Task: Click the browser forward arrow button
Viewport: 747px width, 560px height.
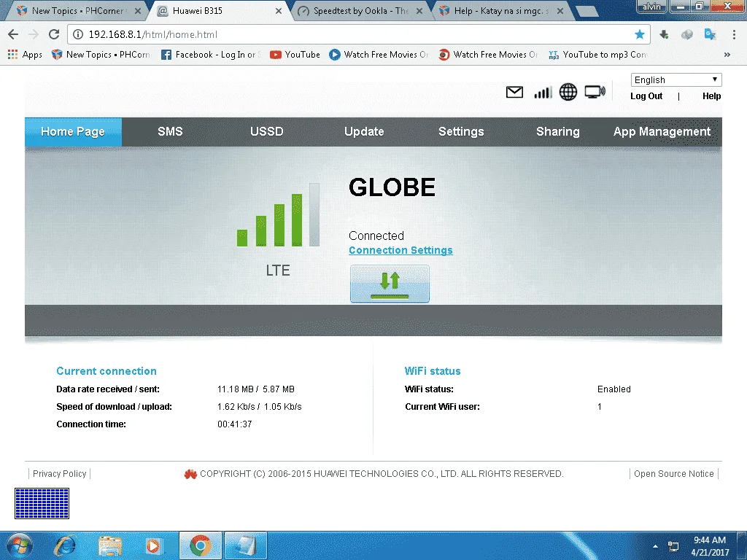Action: click(34, 34)
